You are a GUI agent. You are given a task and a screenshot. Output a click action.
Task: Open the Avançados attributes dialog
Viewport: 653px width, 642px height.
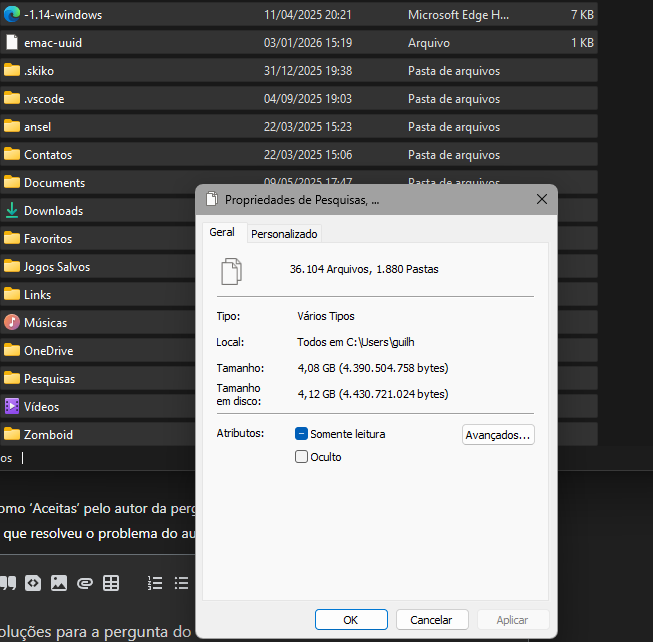498,435
